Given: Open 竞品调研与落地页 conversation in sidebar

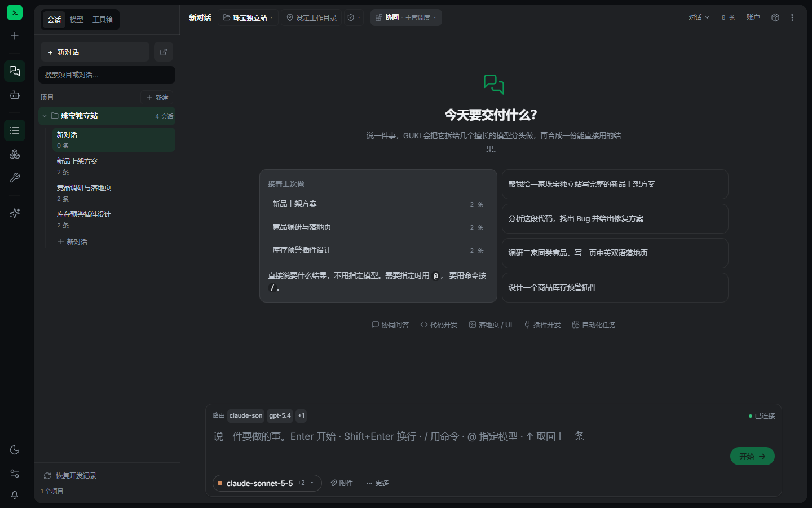Looking at the screenshot, I should click(x=113, y=193).
